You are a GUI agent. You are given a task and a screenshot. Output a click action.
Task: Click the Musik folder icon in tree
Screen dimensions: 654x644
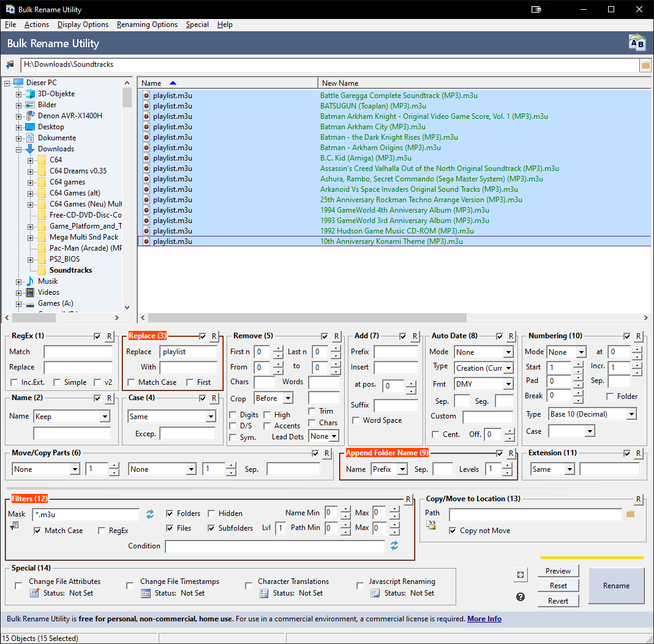[x=30, y=281]
